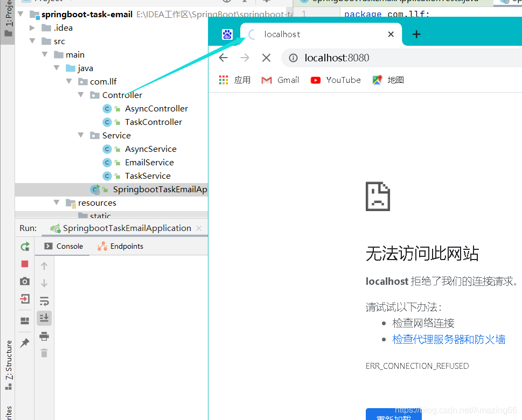
Task: Click the 应用 bookmarks label
Action: click(x=242, y=80)
